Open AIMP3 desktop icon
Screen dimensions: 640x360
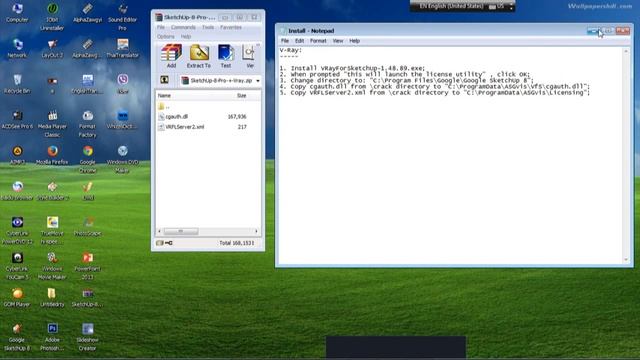[x=17, y=155]
